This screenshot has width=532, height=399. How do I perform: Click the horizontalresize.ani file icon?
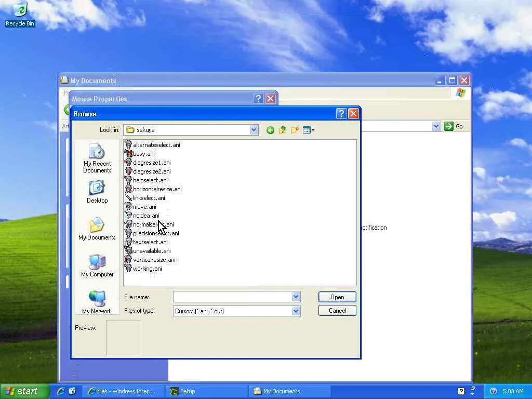(x=128, y=189)
